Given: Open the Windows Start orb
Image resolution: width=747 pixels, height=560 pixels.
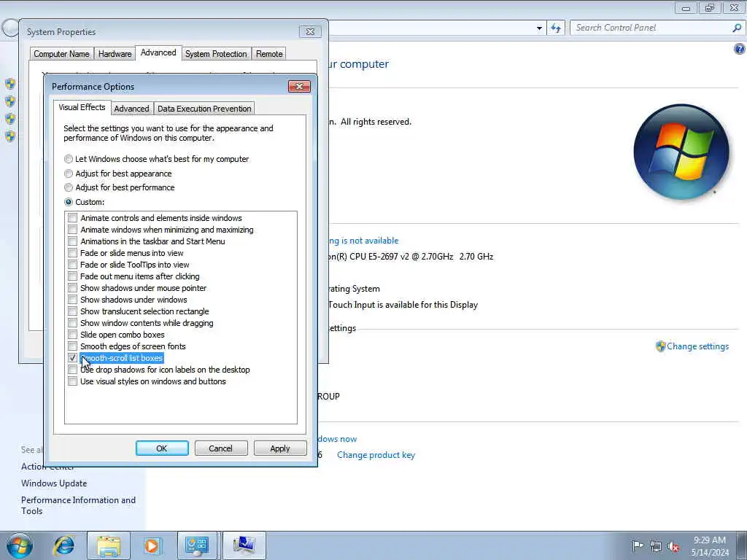Looking at the screenshot, I should [x=20, y=545].
